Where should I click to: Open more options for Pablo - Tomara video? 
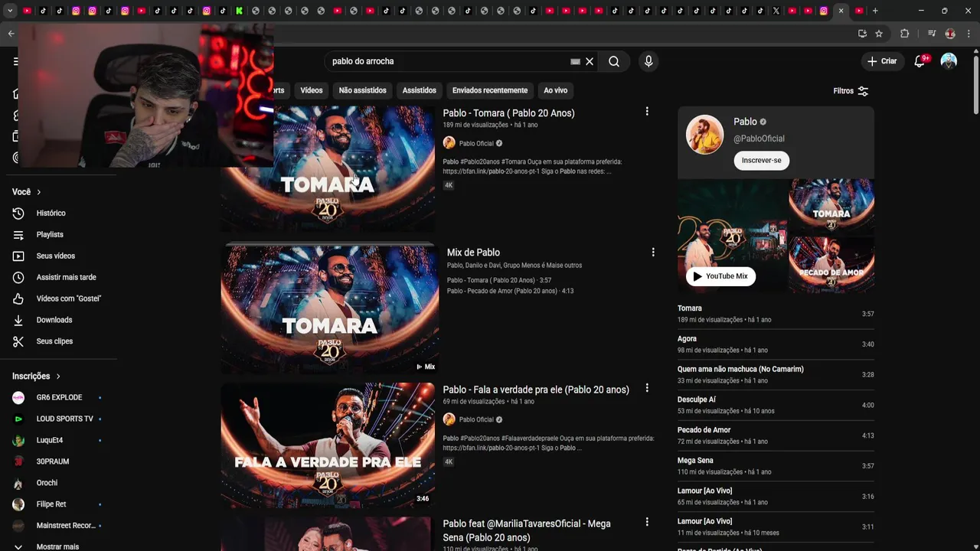[647, 112]
